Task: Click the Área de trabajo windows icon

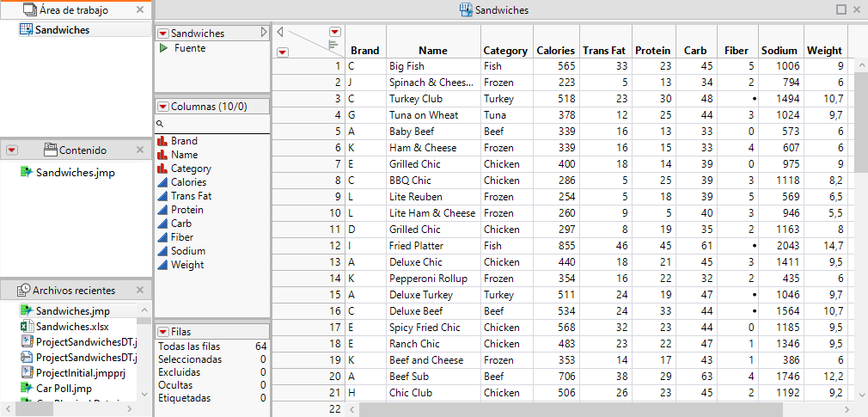Action: (x=30, y=10)
